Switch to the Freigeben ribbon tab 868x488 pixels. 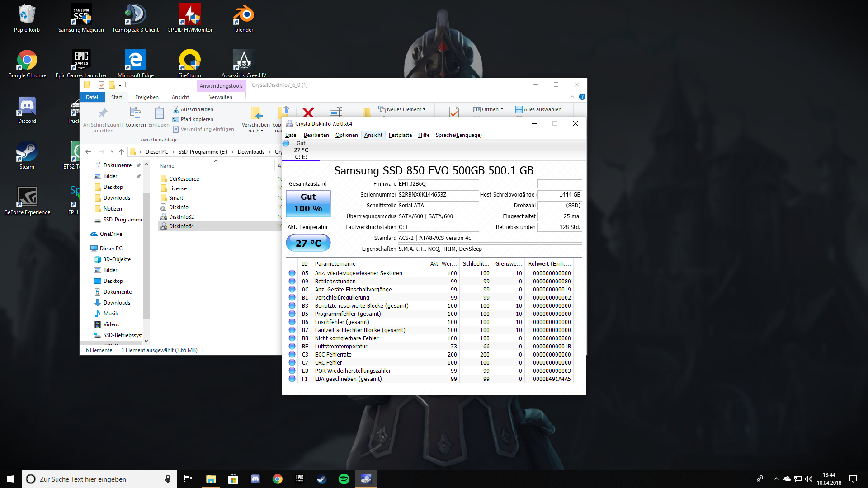coord(146,97)
